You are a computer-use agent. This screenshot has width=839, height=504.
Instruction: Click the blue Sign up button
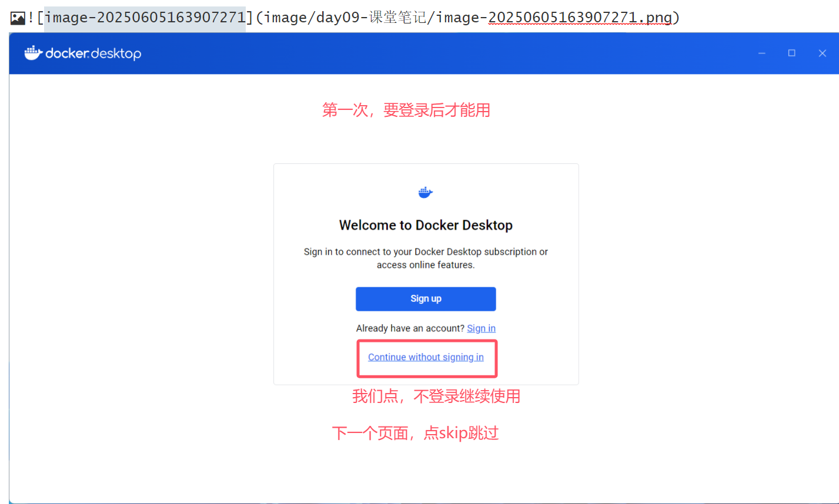click(426, 299)
